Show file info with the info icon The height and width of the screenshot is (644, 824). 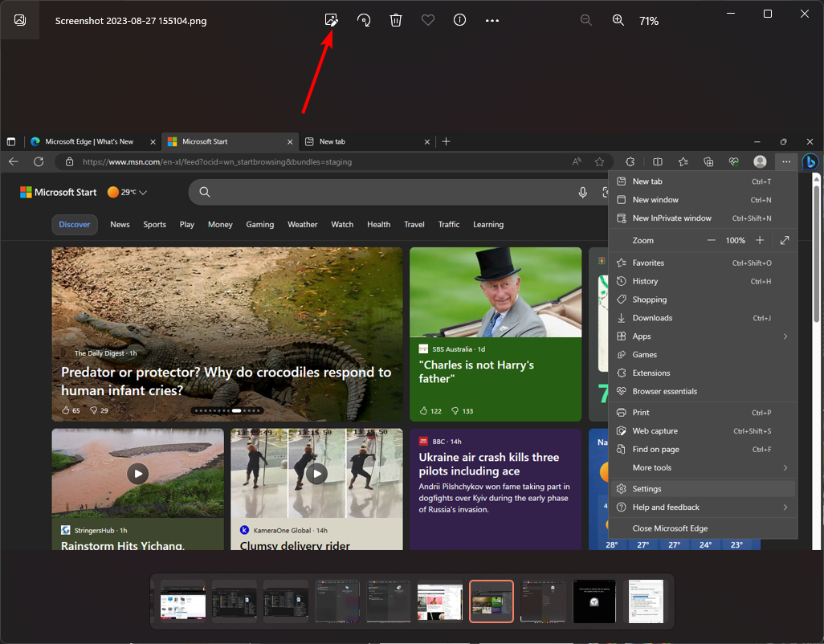(x=459, y=20)
